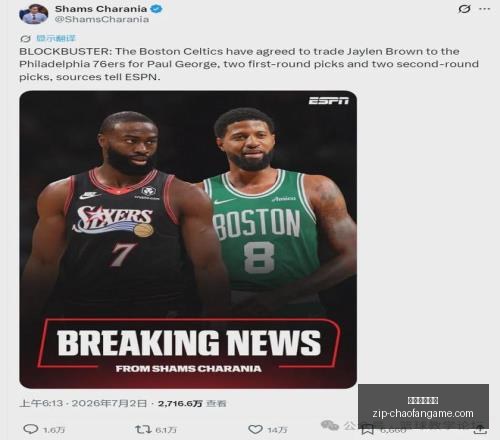The height and width of the screenshot is (440, 500).
Task: Click the WeChat logo icon
Action: click(x=329, y=425)
